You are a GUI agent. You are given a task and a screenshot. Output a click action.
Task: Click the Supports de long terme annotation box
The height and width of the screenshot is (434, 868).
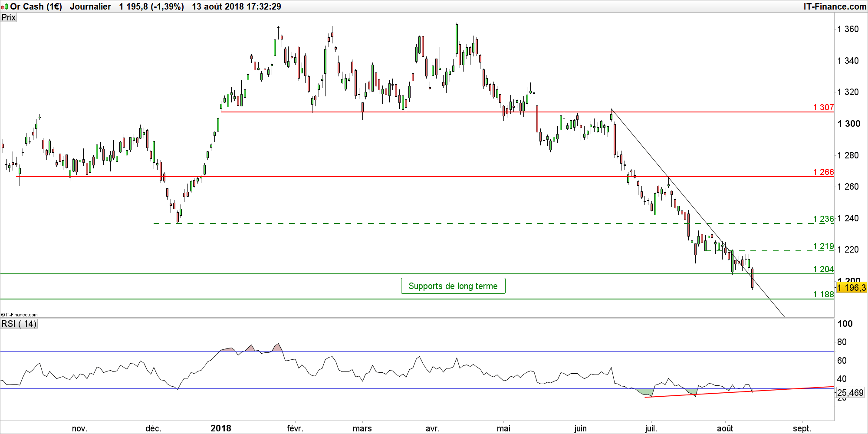point(453,286)
